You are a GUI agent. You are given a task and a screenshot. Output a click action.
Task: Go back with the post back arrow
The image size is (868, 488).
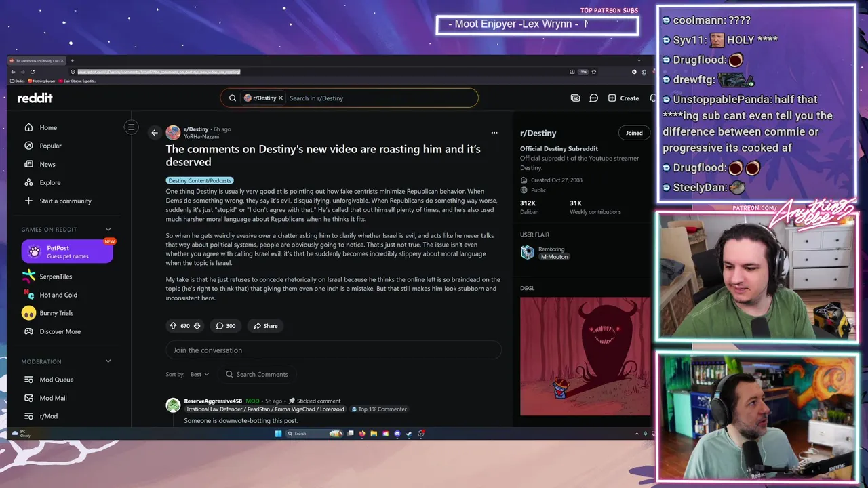[x=155, y=133]
